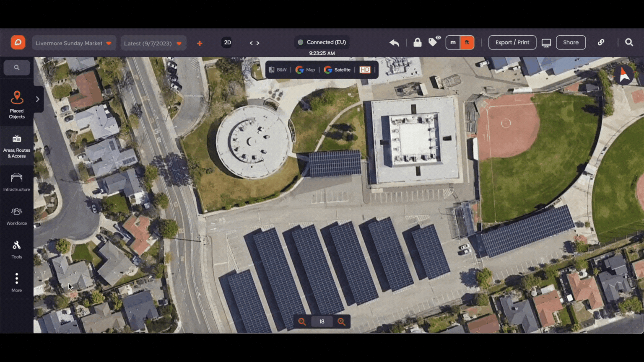Open the Tools sidebar menu
The height and width of the screenshot is (362, 644).
click(17, 250)
